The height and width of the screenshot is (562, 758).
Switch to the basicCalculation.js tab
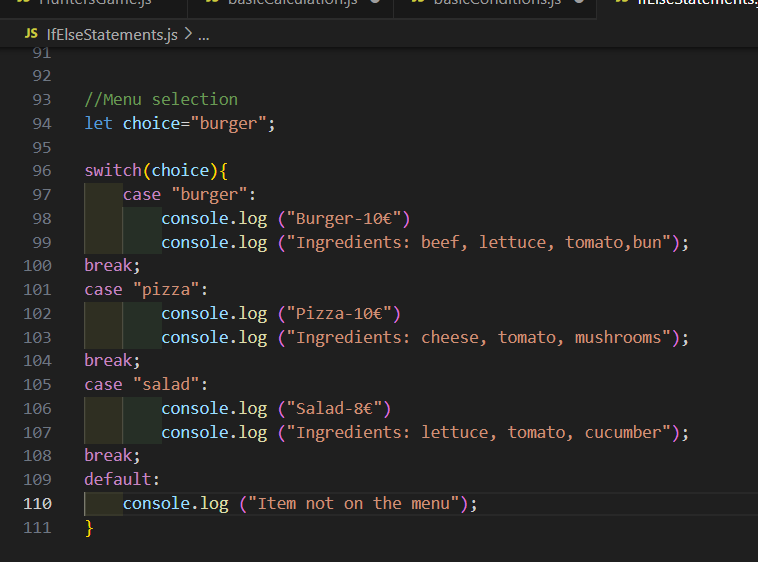click(292, 4)
